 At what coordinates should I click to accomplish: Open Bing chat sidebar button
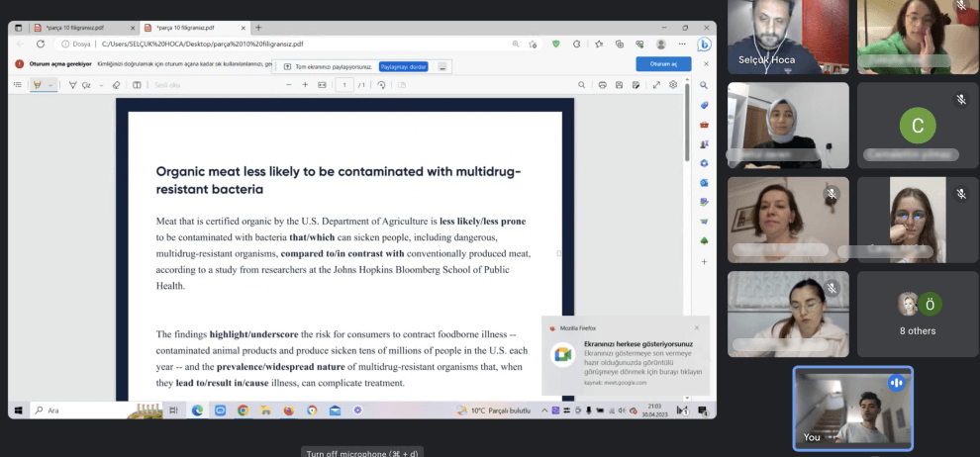coord(704,45)
